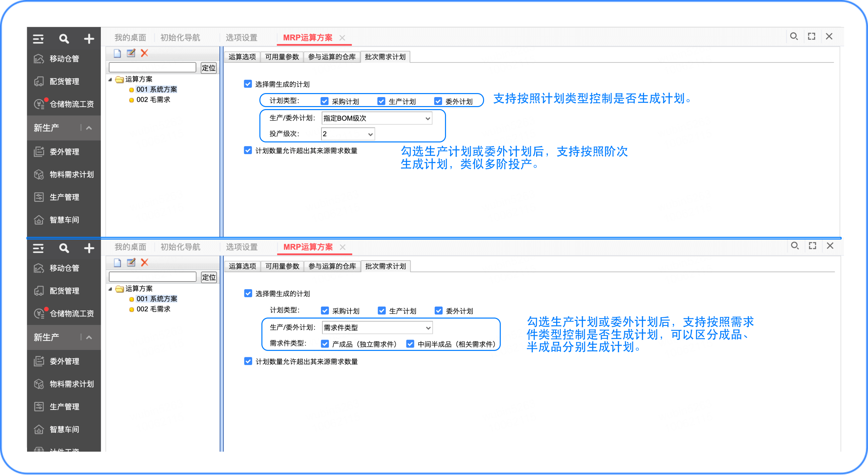The width and height of the screenshot is (868, 475).
Task: Open 物料需求计划 icon in lower sidebar
Action: click(39, 384)
